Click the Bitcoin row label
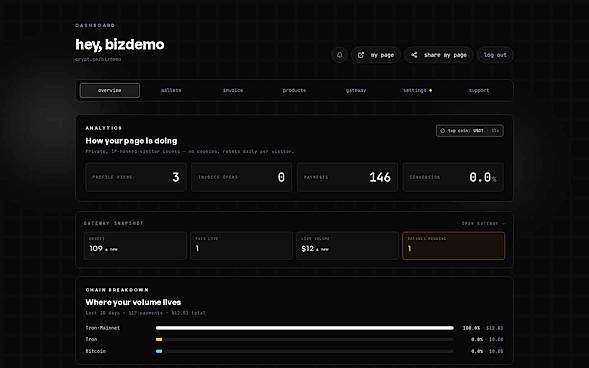 (x=95, y=351)
